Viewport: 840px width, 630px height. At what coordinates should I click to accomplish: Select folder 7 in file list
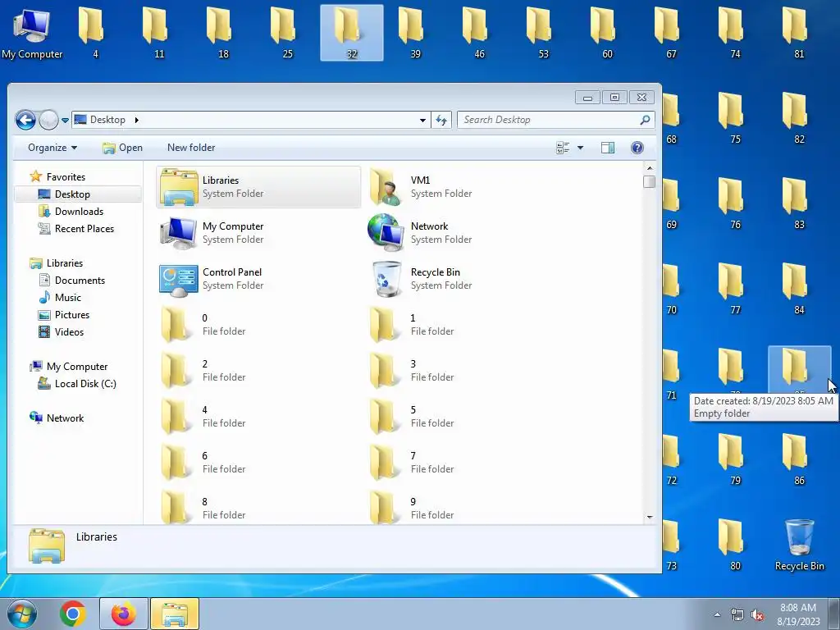pyautogui.click(x=467, y=463)
